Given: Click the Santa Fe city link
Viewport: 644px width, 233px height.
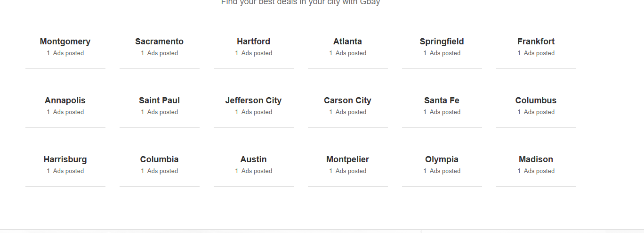Looking at the screenshot, I should [442, 100].
